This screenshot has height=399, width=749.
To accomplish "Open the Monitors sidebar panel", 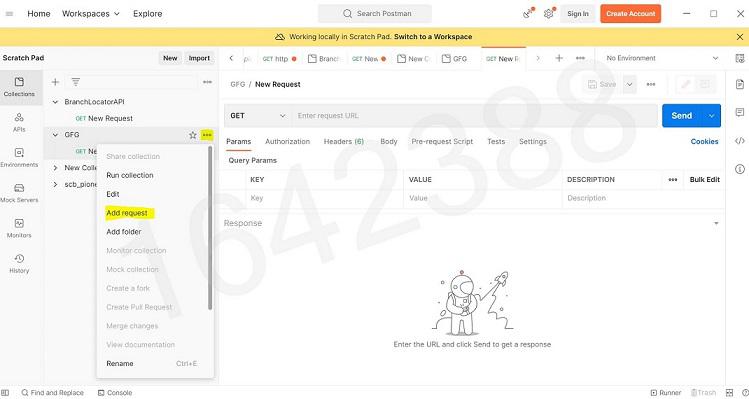I will pos(19,228).
